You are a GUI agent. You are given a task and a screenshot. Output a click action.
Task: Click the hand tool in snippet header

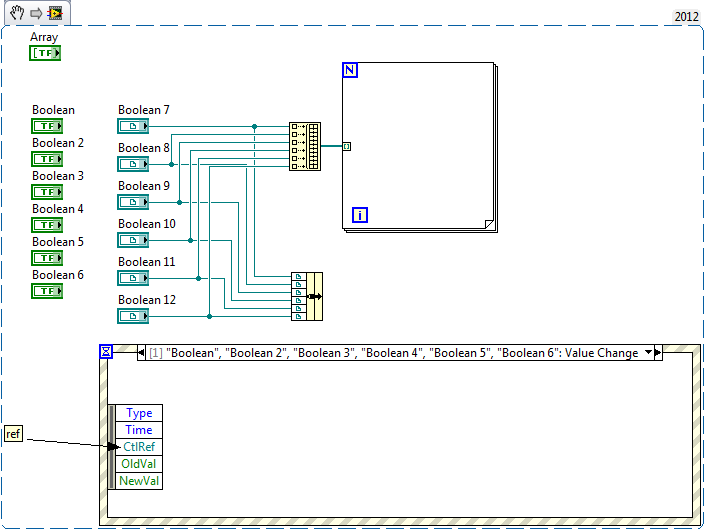click(x=14, y=11)
